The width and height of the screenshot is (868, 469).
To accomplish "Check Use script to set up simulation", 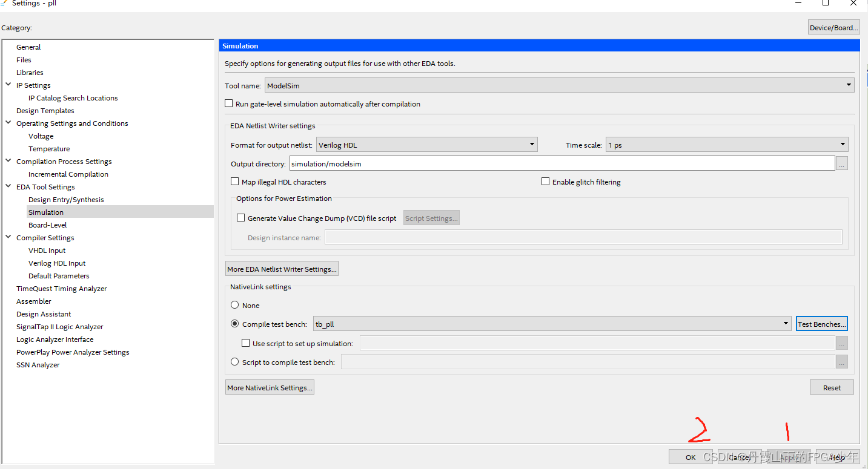I will point(246,343).
